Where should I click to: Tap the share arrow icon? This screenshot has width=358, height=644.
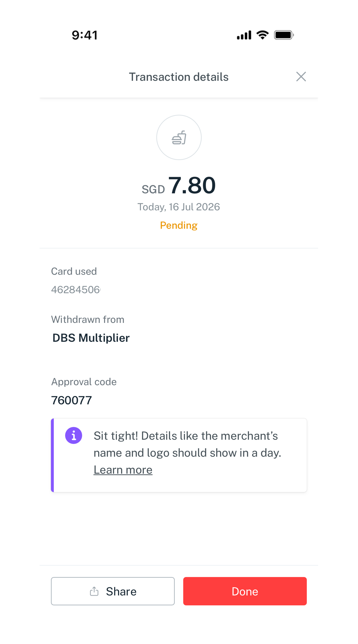coord(94,591)
